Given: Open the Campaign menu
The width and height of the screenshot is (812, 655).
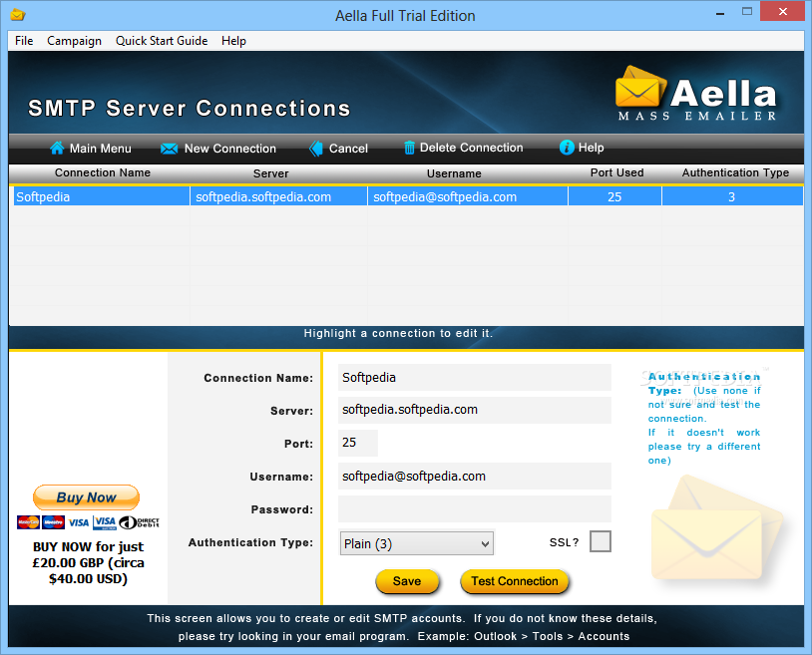Looking at the screenshot, I should (74, 41).
